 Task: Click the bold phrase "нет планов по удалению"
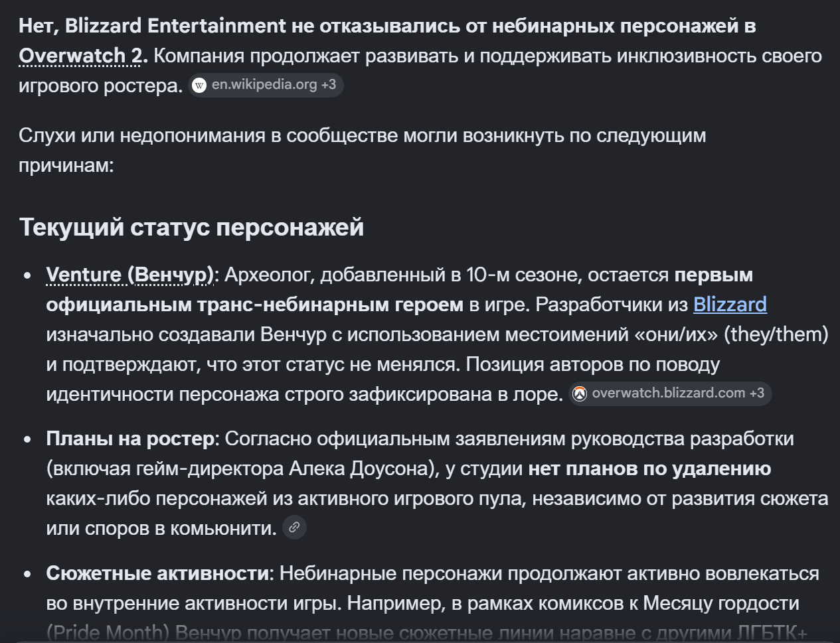649,468
